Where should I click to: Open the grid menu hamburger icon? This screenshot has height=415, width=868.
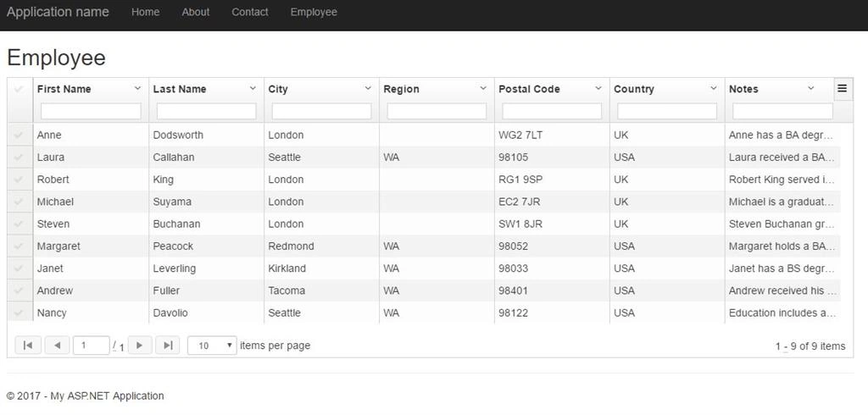843,89
